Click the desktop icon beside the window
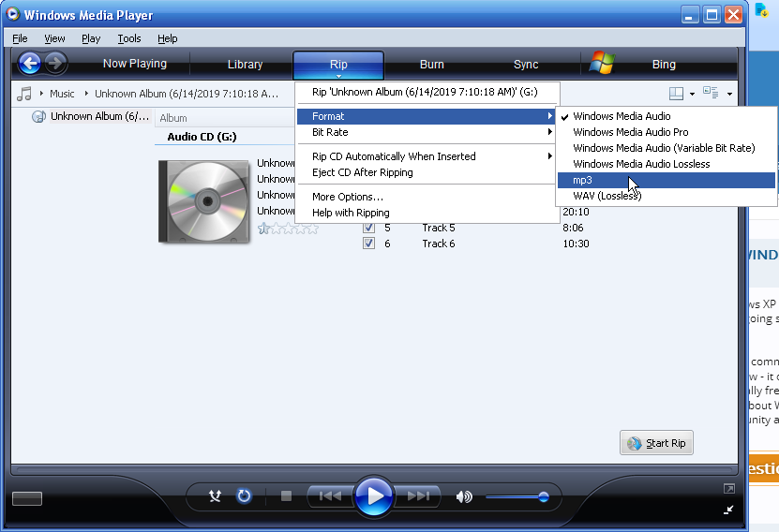 tap(761, 10)
